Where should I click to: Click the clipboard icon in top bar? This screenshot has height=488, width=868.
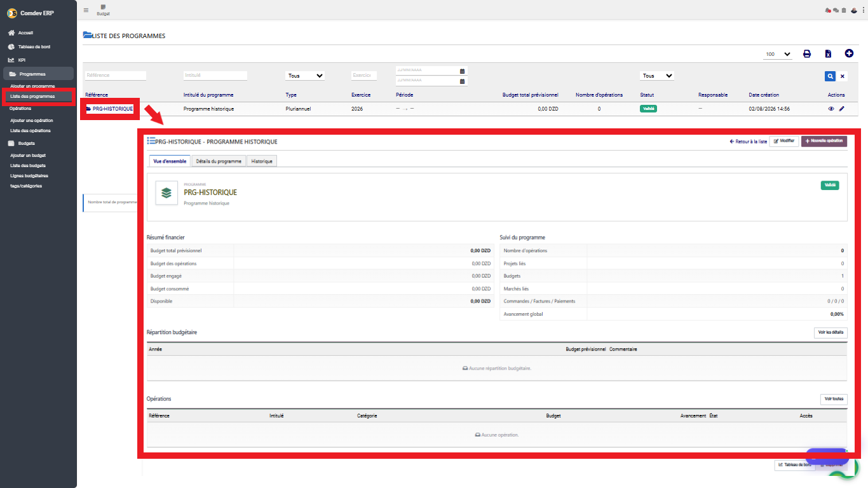tap(844, 10)
